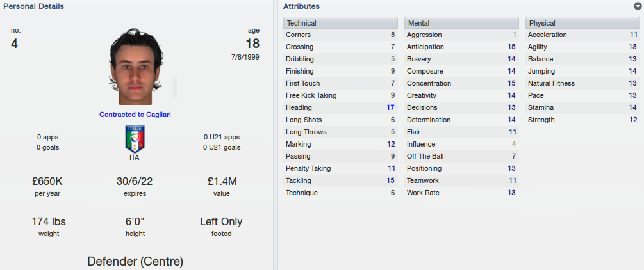Select the Anticipation attribute row

click(x=461, y=47)
